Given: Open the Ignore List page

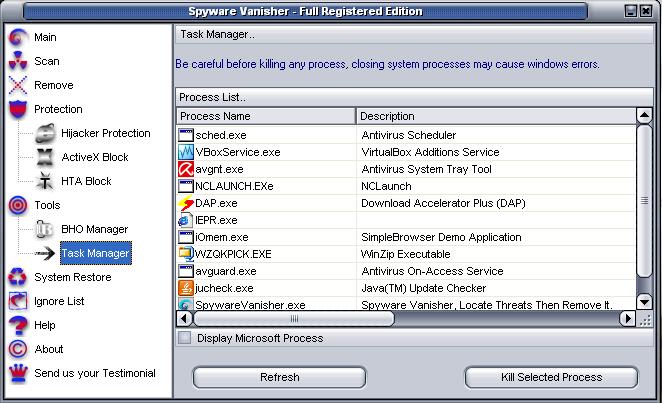Looking at the screenshot, I should coord(59,301).
